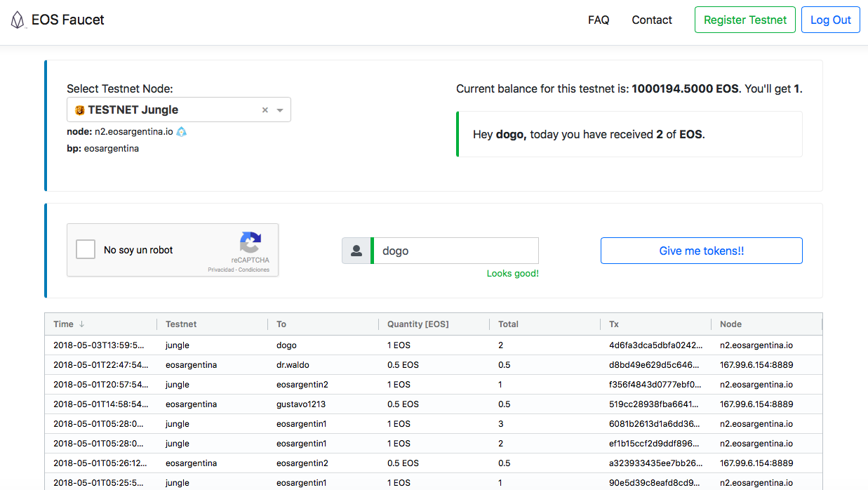Screen dimensions: 868x490
Task: Open the reCAPTCHA Privacidad link
Action: pyautogui.click(x=220, y=270)
